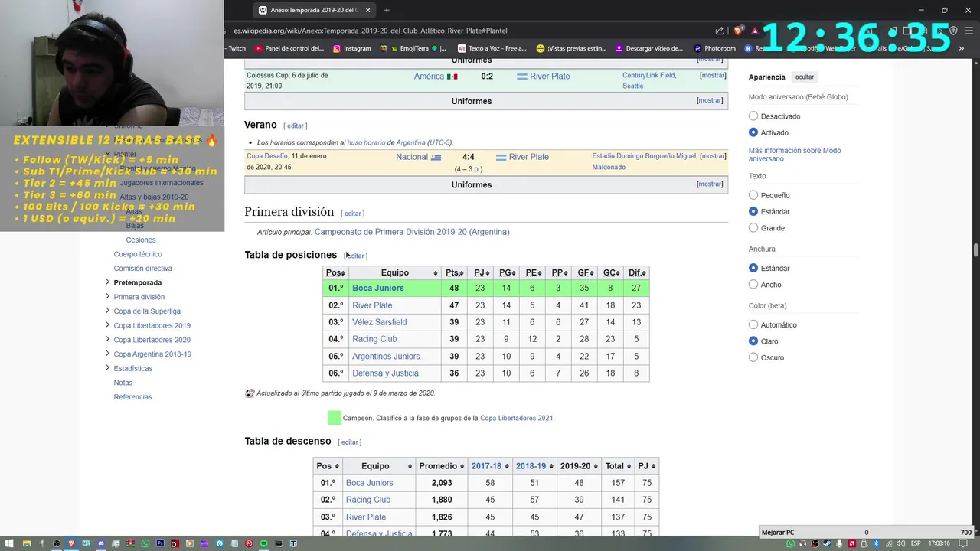Open the Brave browser taskbar icon

[71, 543]
